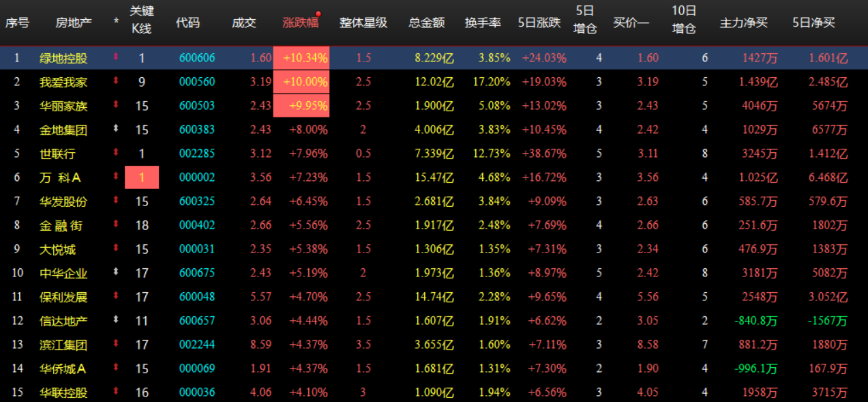Sort by 主力净买 column header

click(744, 23)
